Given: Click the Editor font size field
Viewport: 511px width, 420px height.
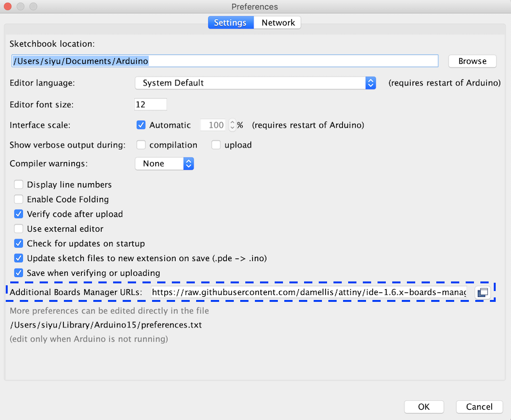Looking at the screenshot, I should [x=151, y=105].
